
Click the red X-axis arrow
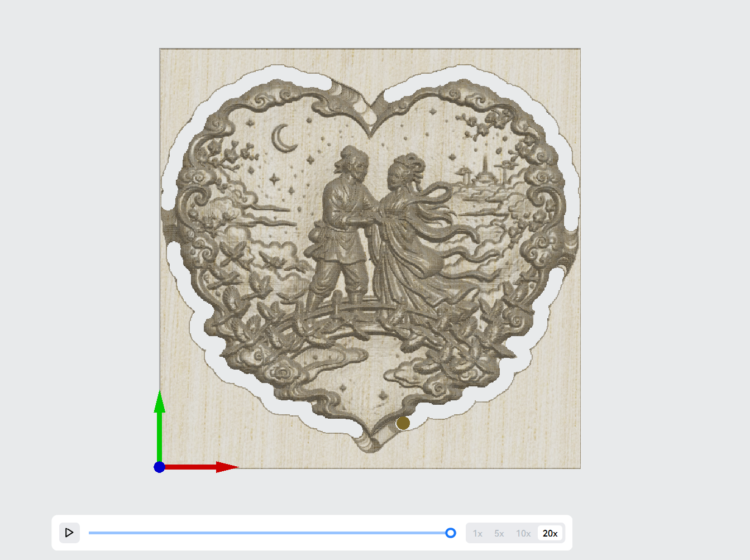(x=202, y=467)
